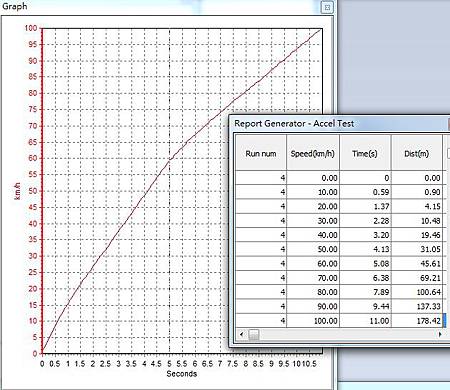Select the speed cell 90.00
The width and height of the screenshot is (450, 390).
[313, 307]
